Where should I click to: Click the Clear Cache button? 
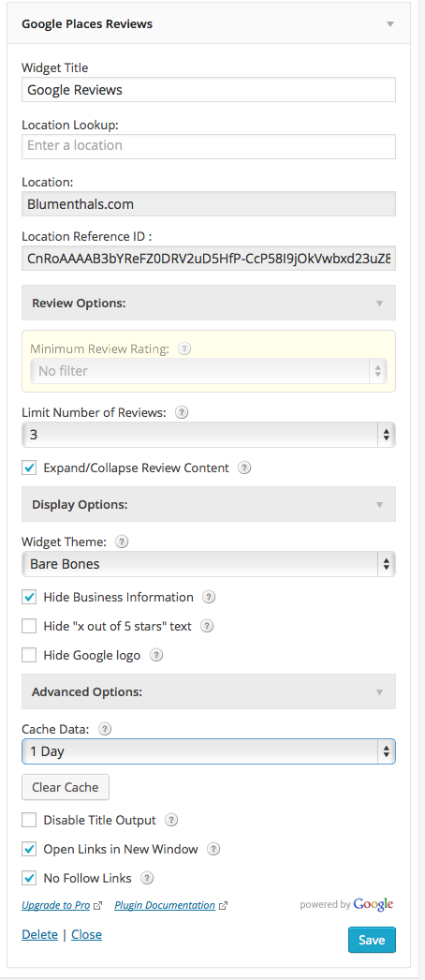[x=66, y=788]
